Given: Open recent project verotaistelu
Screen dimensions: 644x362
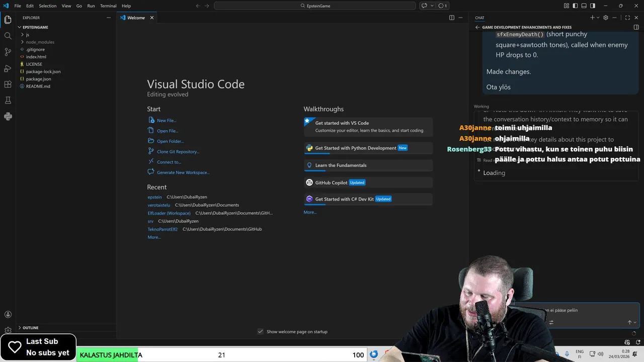Looking at the screenshot, I should (159, 205).
